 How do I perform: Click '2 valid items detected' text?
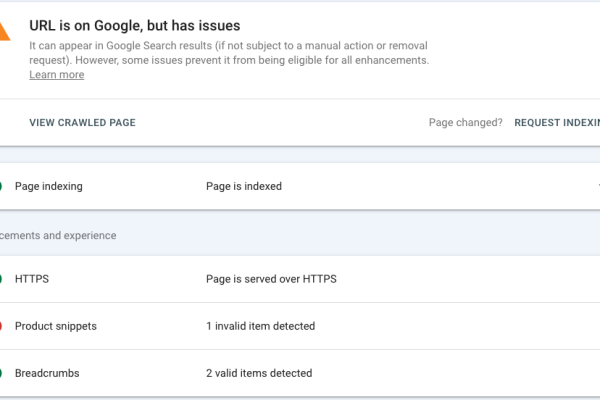tap(259, 373)
